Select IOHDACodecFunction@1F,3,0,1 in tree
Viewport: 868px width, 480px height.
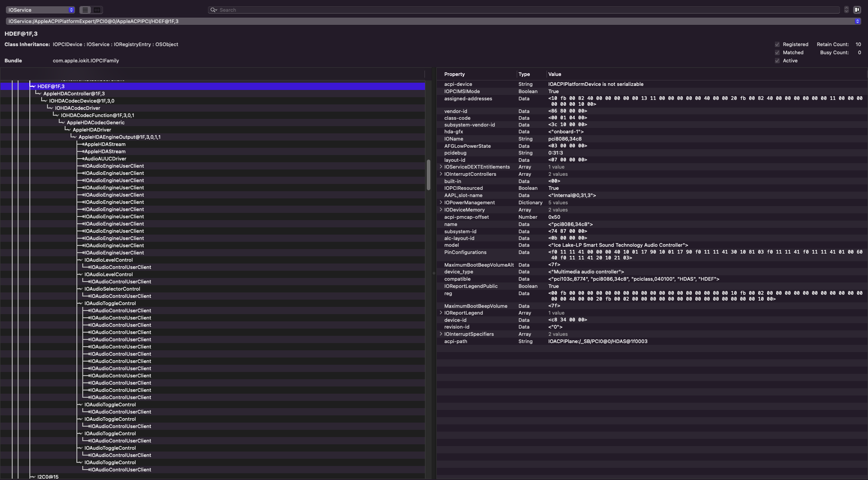212,115
